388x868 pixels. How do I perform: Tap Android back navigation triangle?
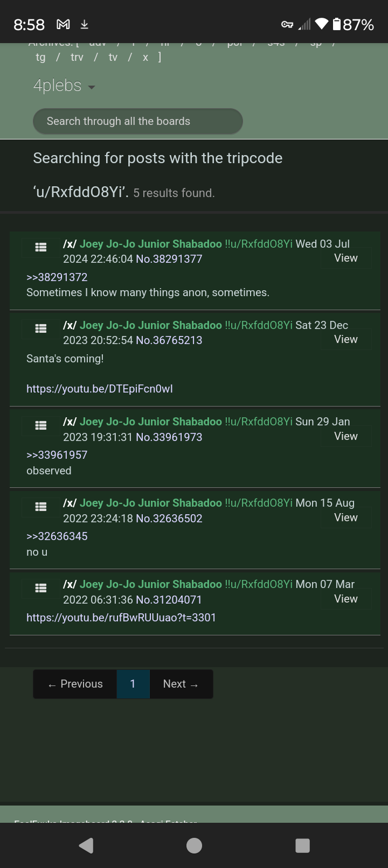(86, 845)
